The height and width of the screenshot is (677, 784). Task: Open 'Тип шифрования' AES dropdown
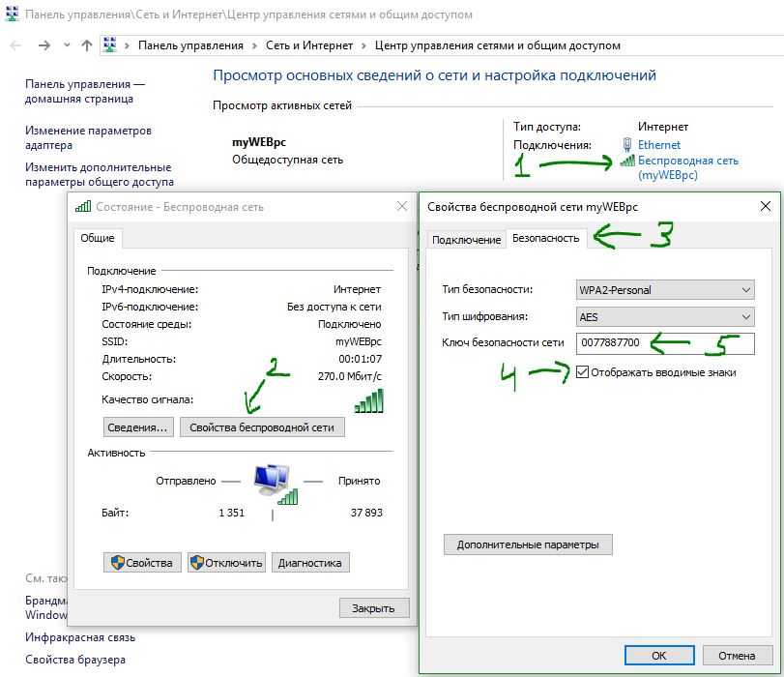(x=665, y=316)
